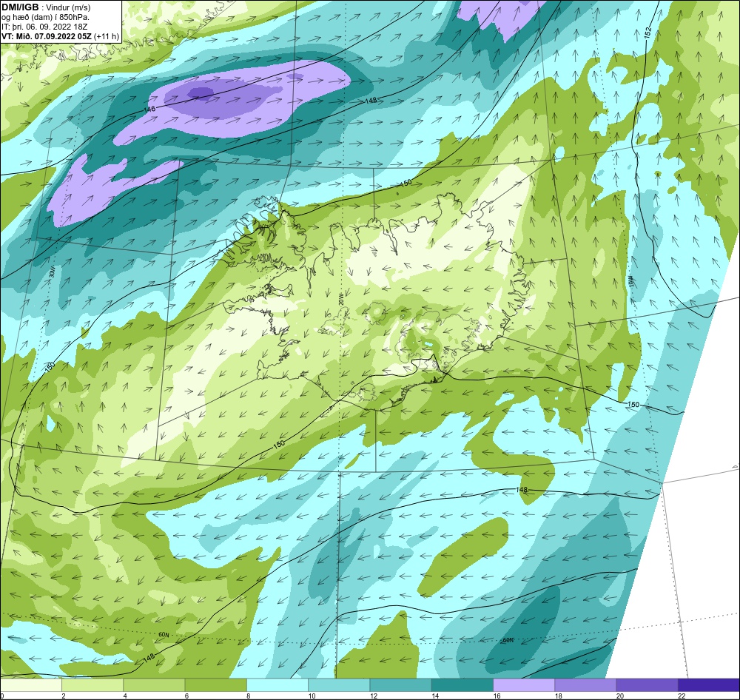This screenshot has width=740, height=700.
Task: Click the legend value "10"
Action: (312, 696)
